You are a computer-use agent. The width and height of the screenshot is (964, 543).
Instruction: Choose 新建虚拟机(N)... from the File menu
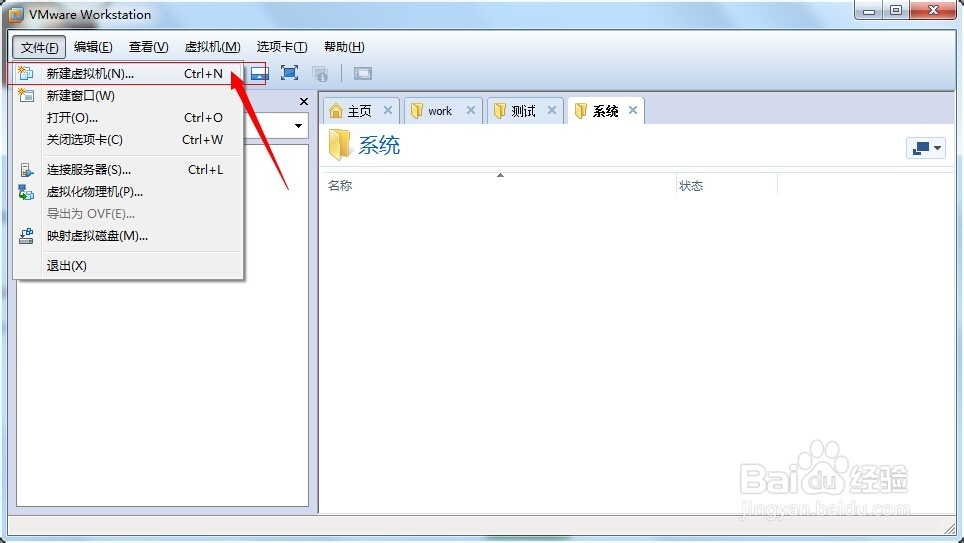click(128, 74)
